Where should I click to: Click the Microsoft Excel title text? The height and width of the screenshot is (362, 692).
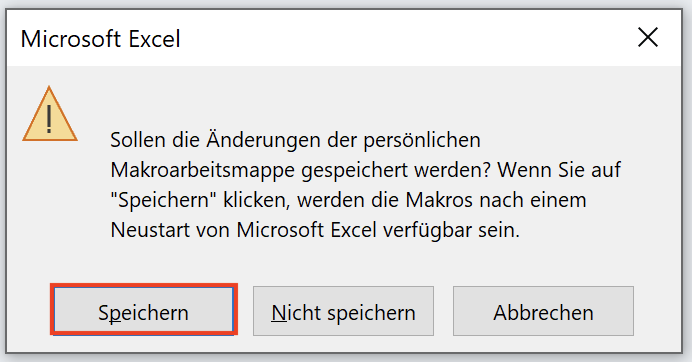101,39
